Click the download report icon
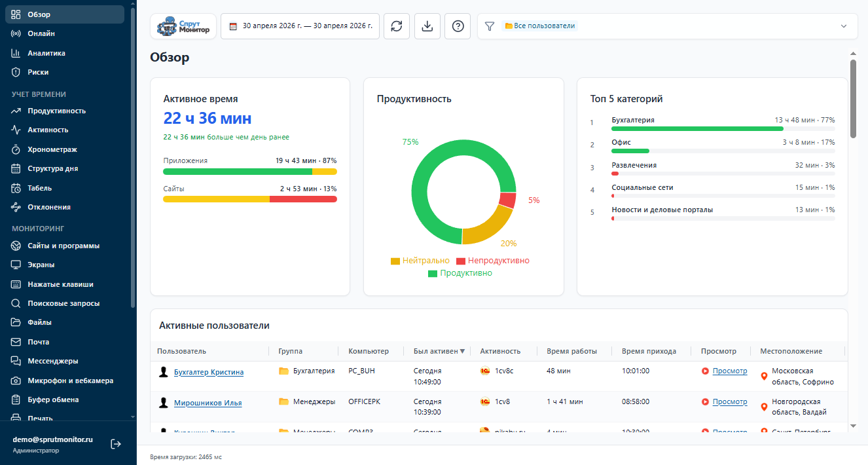The width and height of the screenshot is (868, 465). (427, 26)
